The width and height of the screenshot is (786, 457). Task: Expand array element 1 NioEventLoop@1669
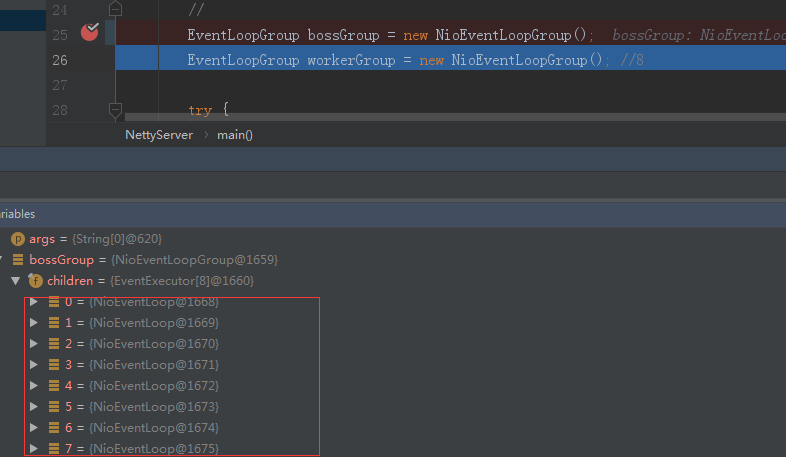[x=34, y=323]
